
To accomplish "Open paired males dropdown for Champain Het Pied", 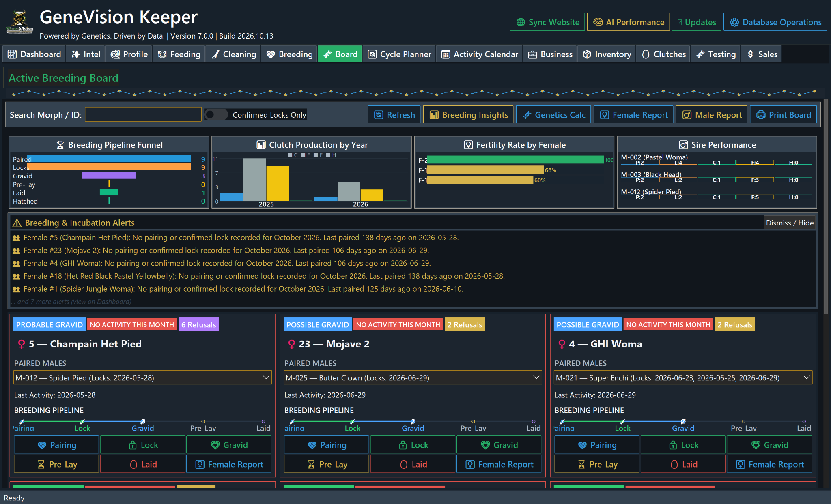I will pyautogui.click(x=142, y=377).
